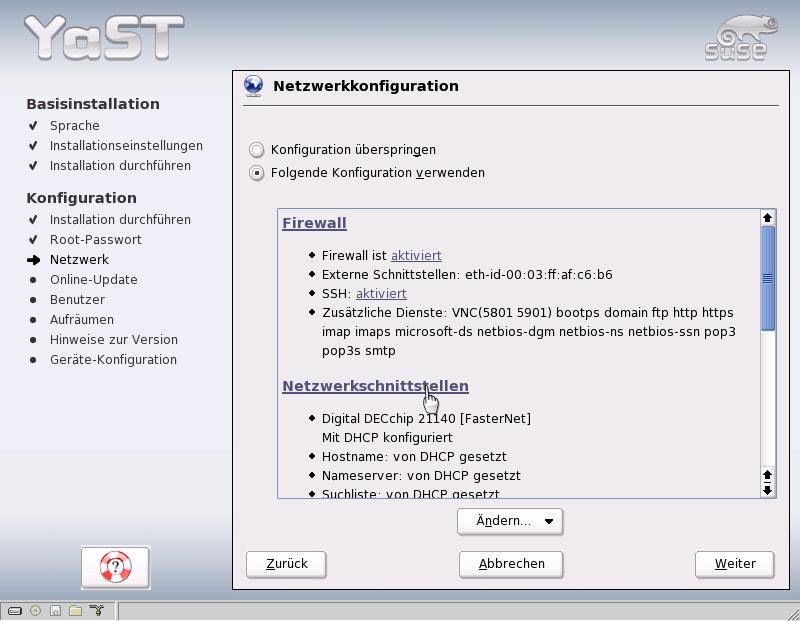The width and height of the screenshot is (800, 621).
Task: Click the Basisinstallation section heading
Action: coord(93,104)
